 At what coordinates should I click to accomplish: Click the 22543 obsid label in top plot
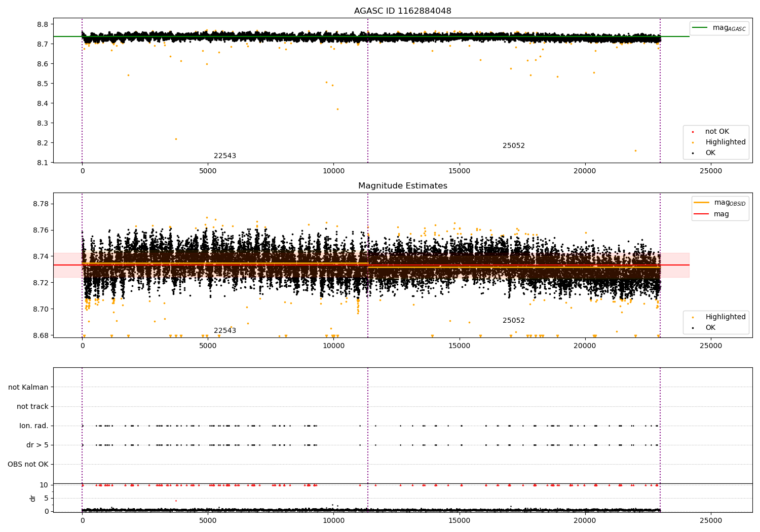coord(225,156)
